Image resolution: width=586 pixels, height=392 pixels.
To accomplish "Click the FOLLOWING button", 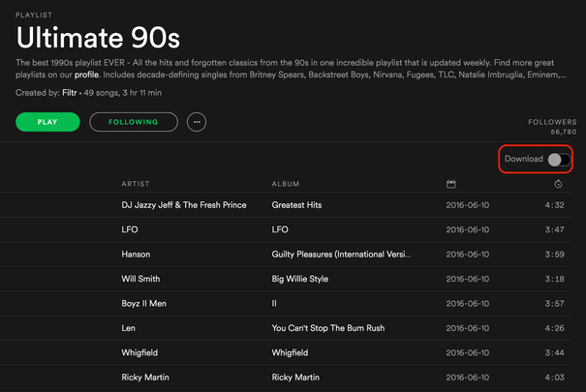I will [x=134, y=122].
